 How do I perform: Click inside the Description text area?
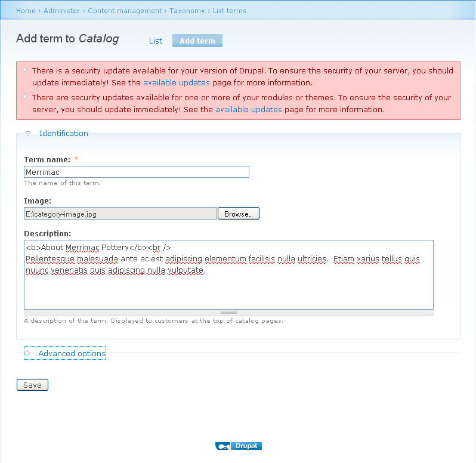pyautogui.click(x=228, y=275)
